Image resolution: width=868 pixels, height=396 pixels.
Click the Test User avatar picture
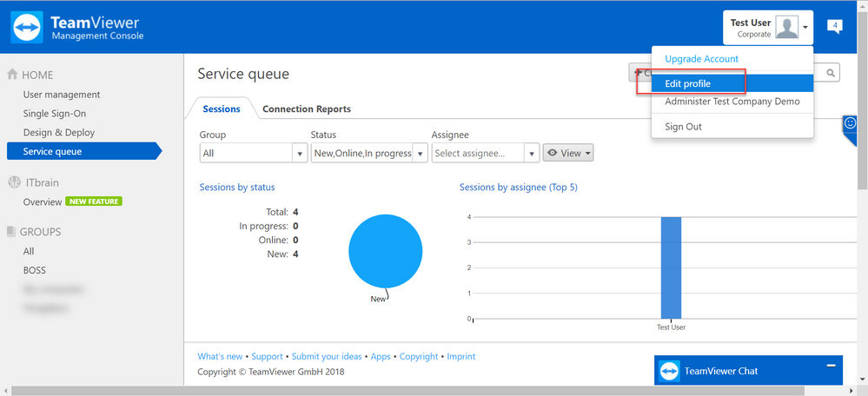click(x=786, y=27)
